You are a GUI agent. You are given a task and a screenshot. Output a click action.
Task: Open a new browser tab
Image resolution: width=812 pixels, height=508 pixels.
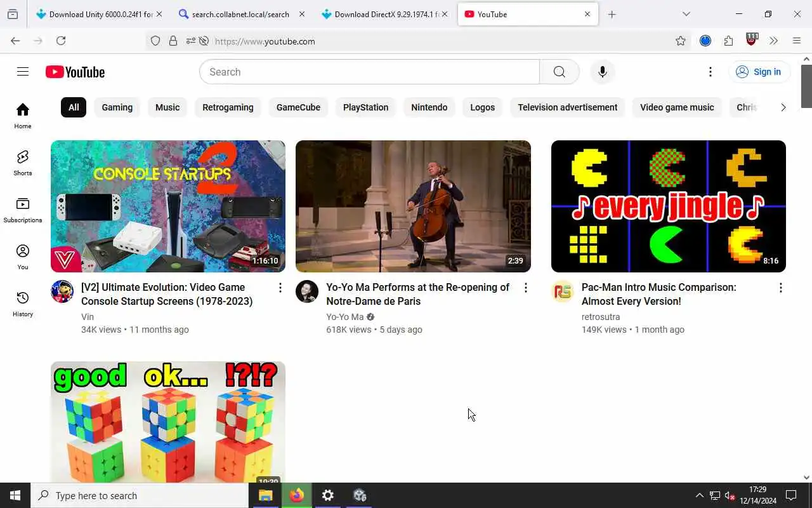click(x=612, y=14)
